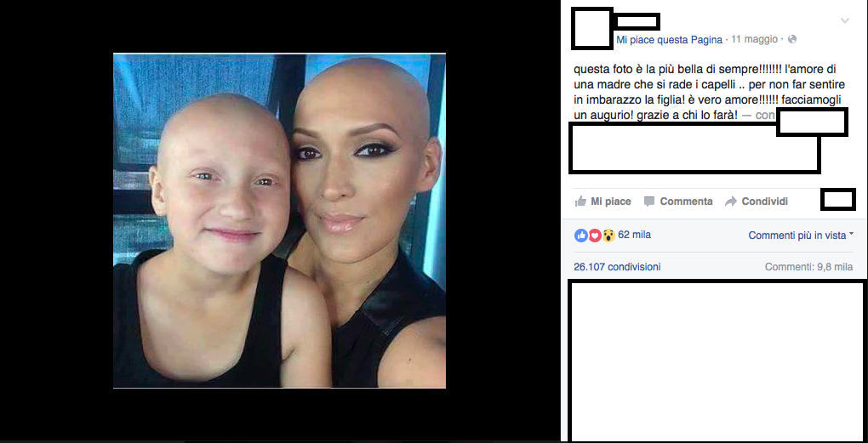The image size is (868, 443).
Task: Open the 62 mila reactions list
Action: [634, 235]
